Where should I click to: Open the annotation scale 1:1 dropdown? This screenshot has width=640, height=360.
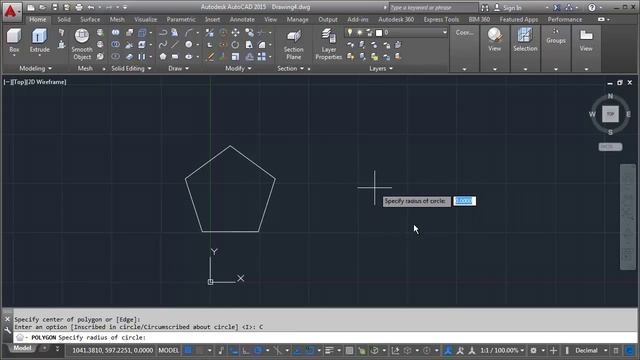502,350
